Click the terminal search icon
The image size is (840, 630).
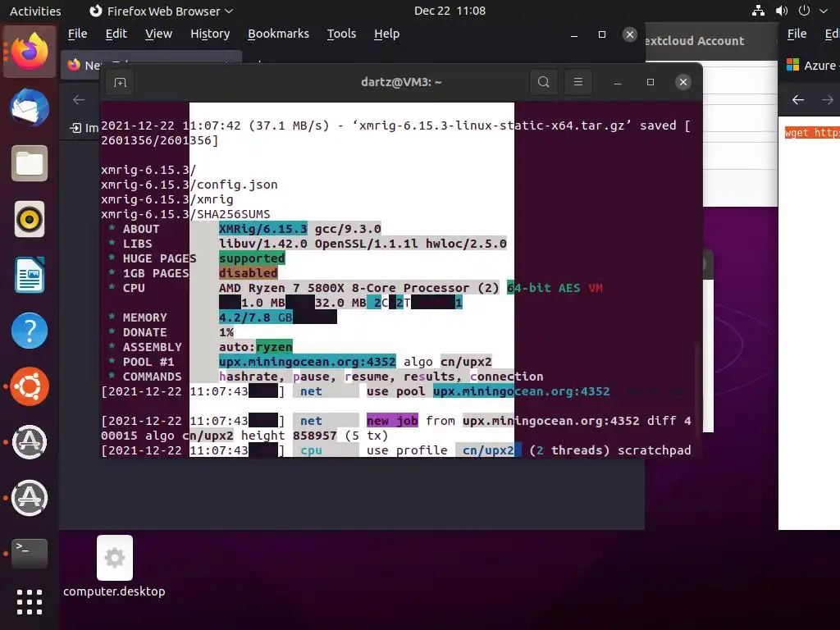(543, 82)
